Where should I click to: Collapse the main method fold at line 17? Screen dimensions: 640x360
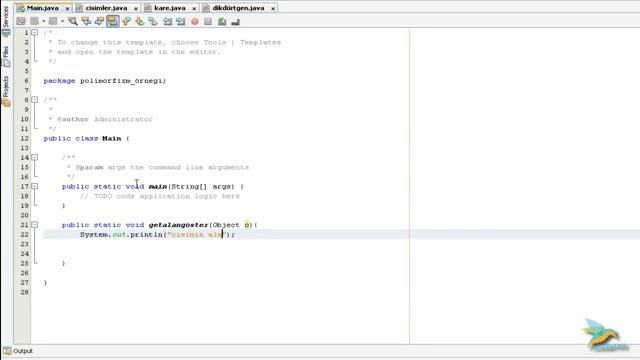pyautogui.click(x=35, y=186)
